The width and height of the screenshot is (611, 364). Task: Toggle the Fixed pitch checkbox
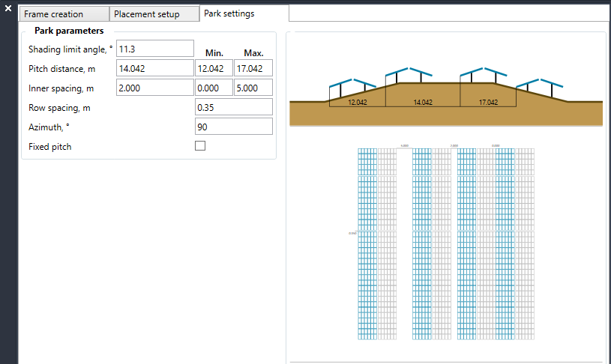(x=200, y=146)
